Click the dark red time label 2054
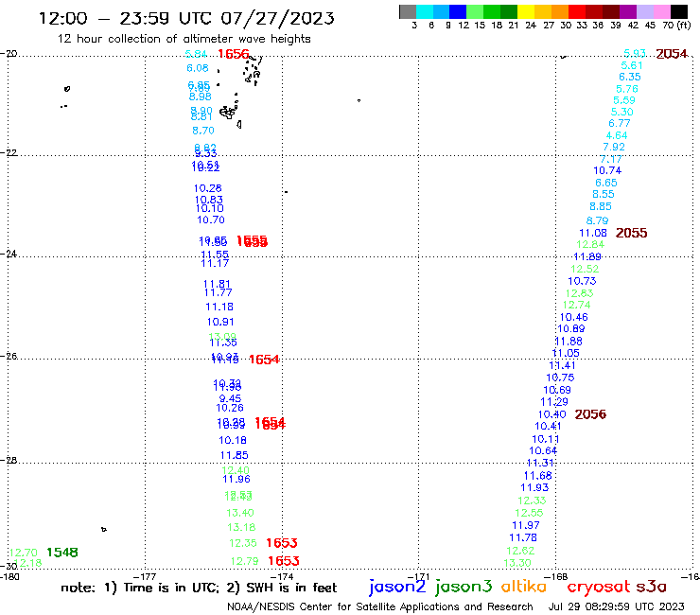The image size is (700, 615). pos(672,54)
